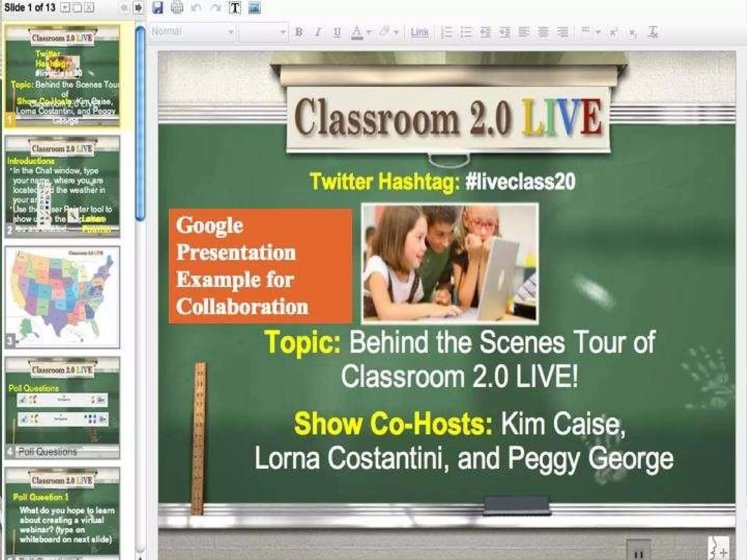747x560 pixels.
Task: Toggle Bold formatting
Action: 299,33
